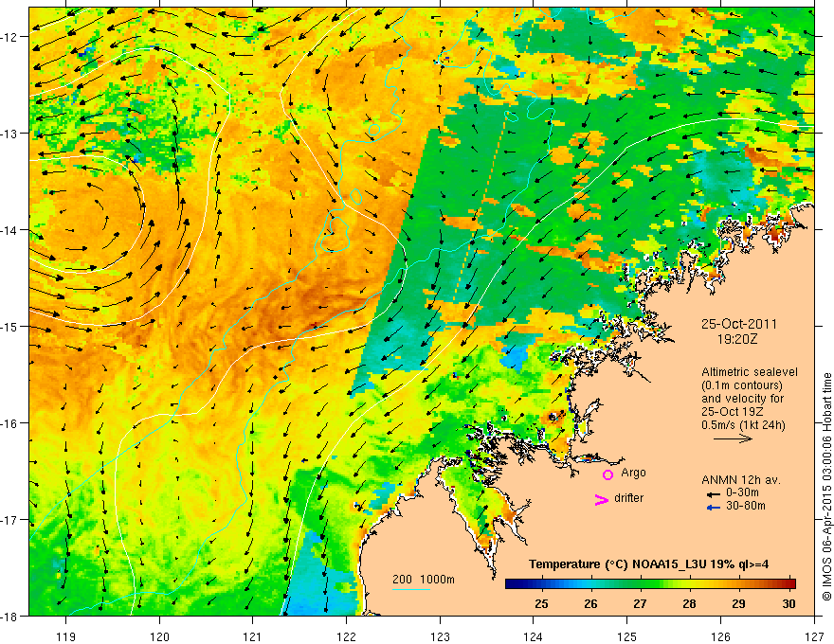Click the blue 30-80m arrow legend symbol
Image resolution: width=834 pixels, height=644 pixels.
coord(714,508)
